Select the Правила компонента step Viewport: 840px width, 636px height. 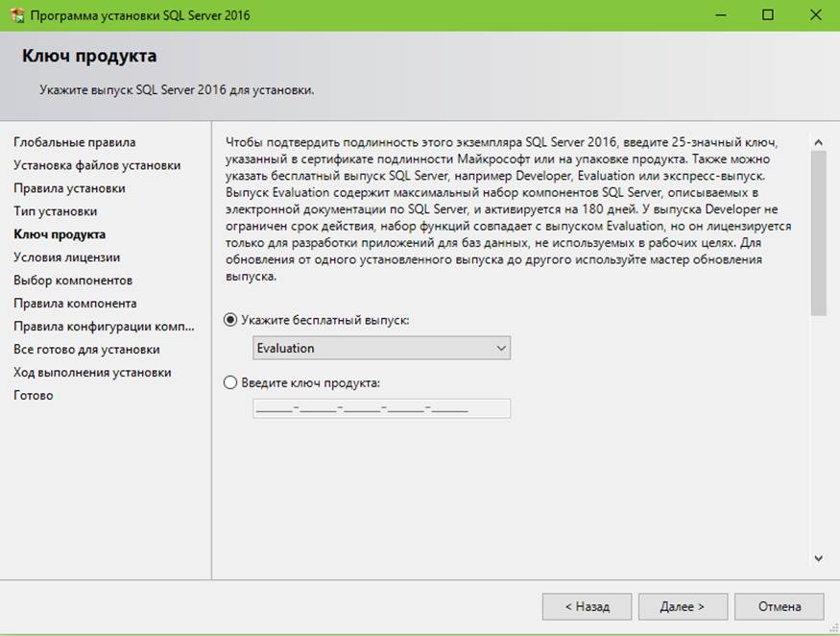(x=75, y=304)
